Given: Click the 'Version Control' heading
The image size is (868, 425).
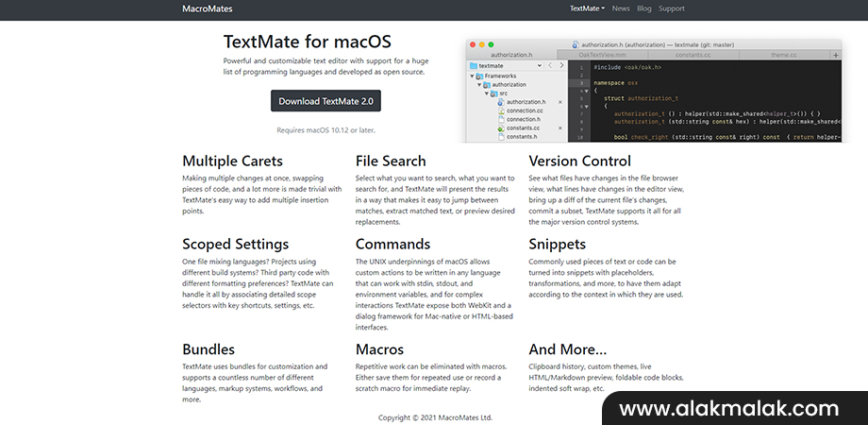Looking at the screenshot, I should (x=579, y=161).
